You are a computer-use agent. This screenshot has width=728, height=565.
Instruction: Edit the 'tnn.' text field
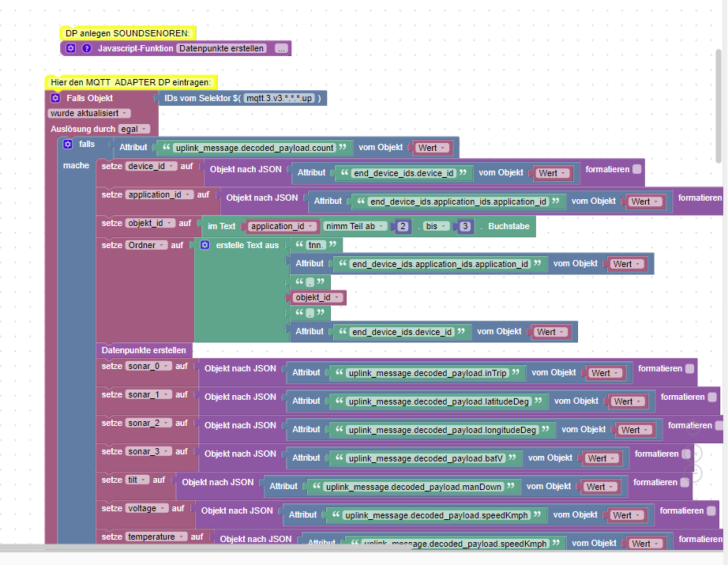[x=316, y=245]
